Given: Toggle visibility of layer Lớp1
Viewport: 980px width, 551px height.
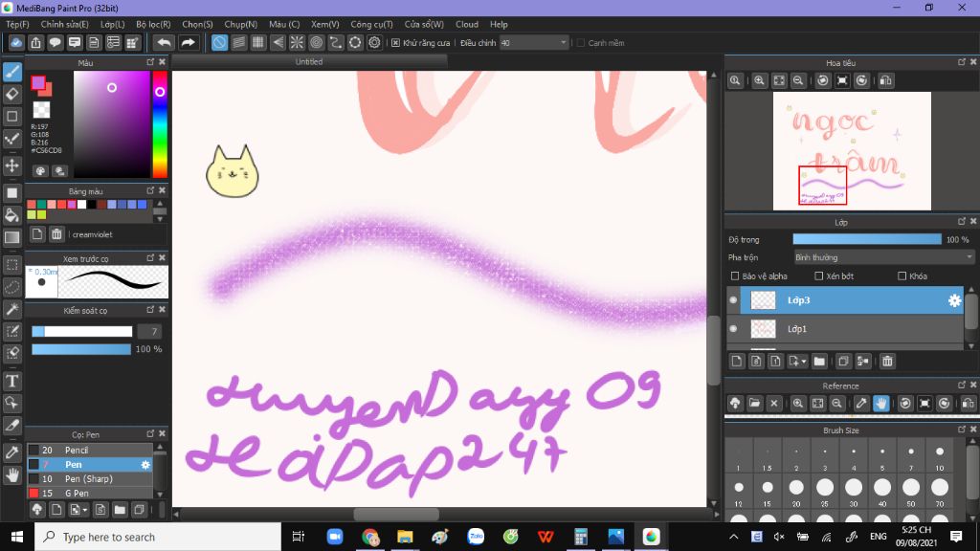Looking at the screenshot, I should point(733,329).
